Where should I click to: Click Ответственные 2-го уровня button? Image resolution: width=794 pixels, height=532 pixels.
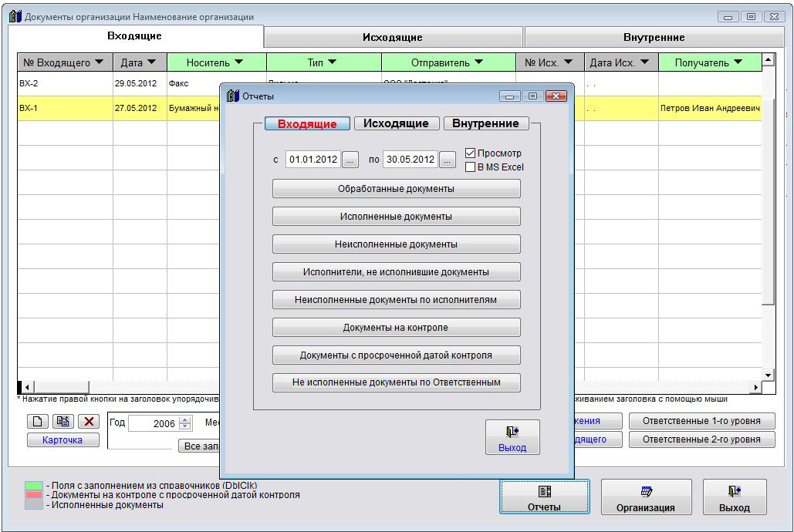pos(702,439)
